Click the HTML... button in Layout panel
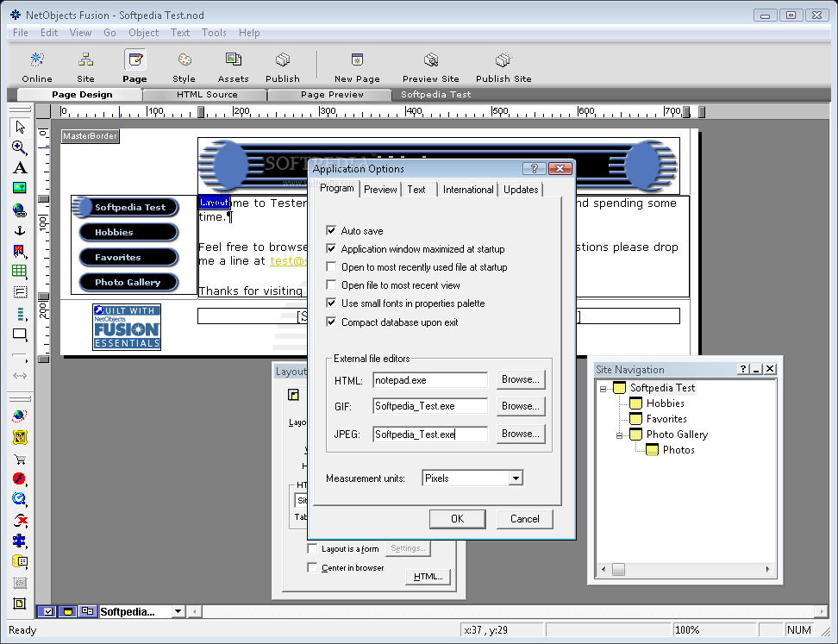 click(x=428, y=577)
